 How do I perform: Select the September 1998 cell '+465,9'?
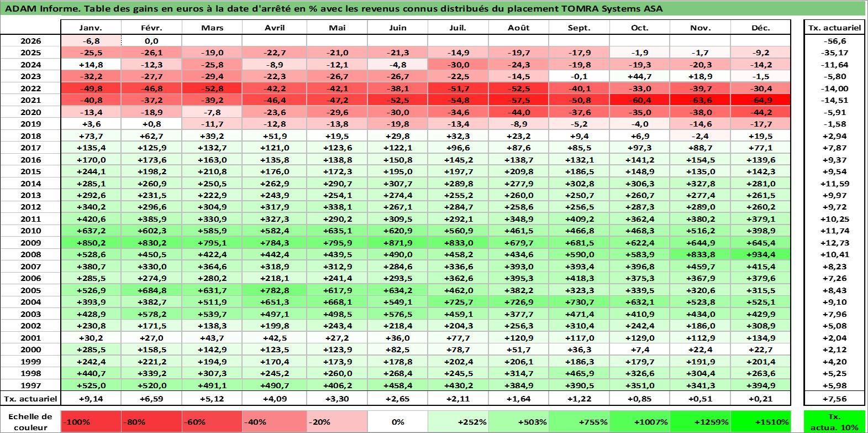coord(579,373)
